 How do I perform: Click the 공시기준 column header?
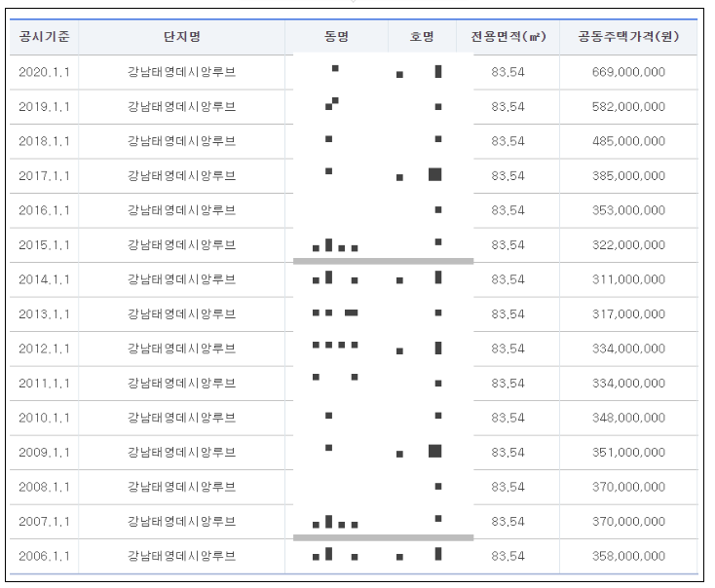[44, 36]
